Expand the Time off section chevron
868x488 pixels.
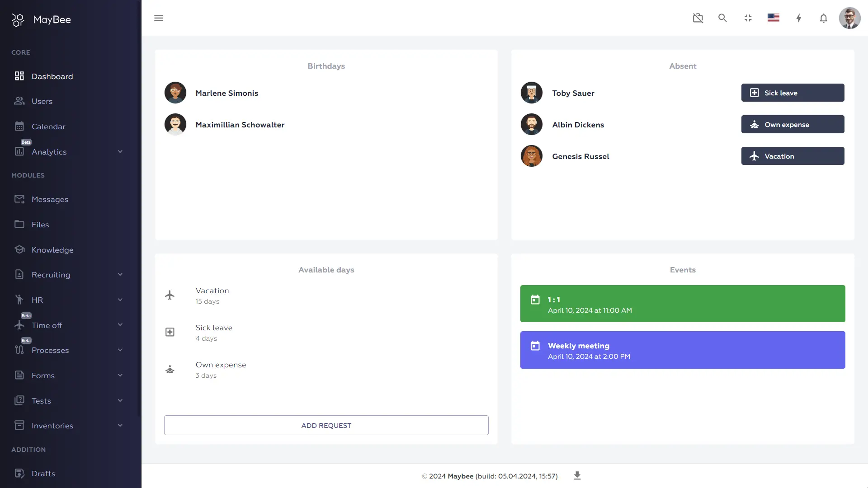(x=120, y=325)
